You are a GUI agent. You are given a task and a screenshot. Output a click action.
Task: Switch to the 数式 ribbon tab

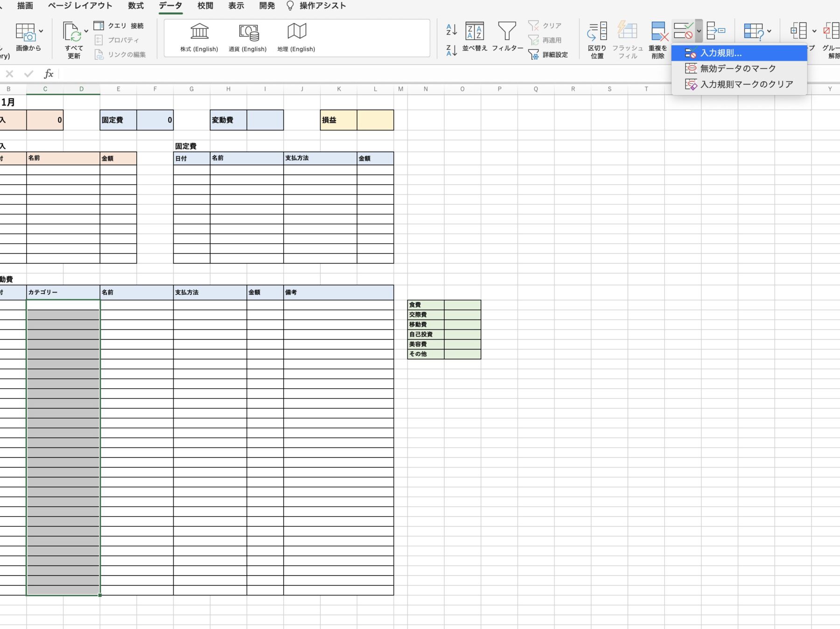[x=136, y=6]
